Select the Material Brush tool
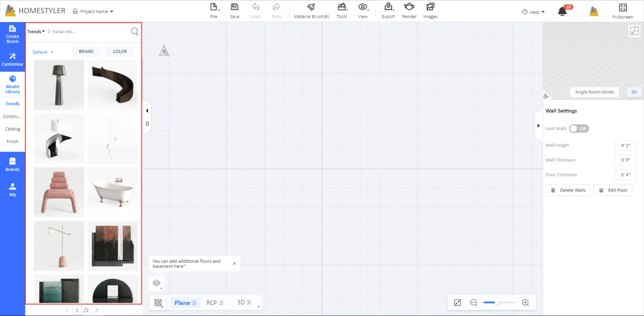This screenshot has height=316, width=644. [x=311, y=7]
